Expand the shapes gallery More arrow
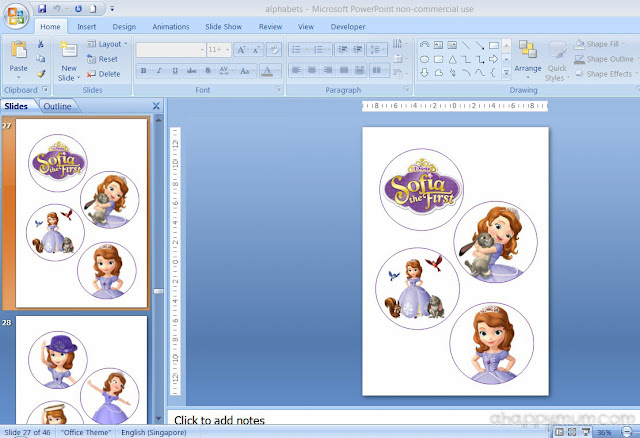The image size is (640, 438). click(x=507, y=73)
